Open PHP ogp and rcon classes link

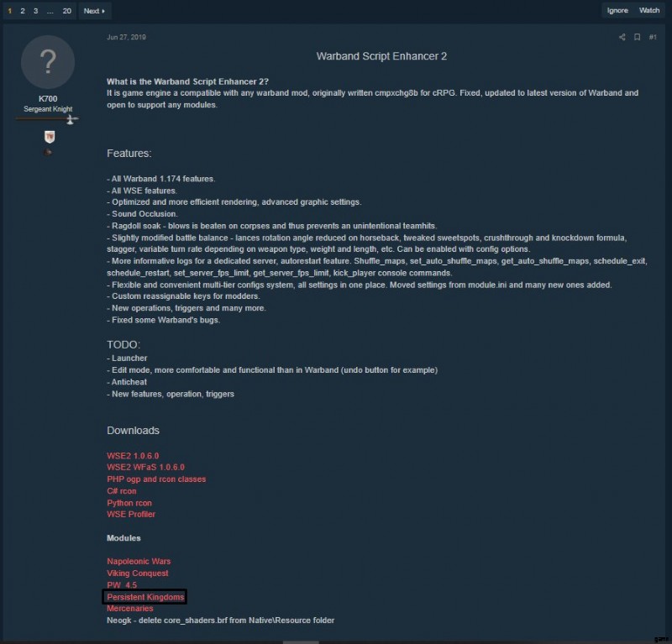156,479
